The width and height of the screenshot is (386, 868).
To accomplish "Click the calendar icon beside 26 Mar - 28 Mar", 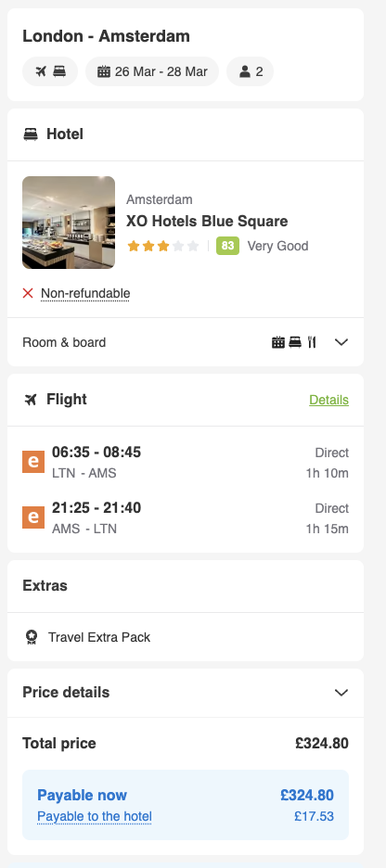I will [x=104, y=71].
